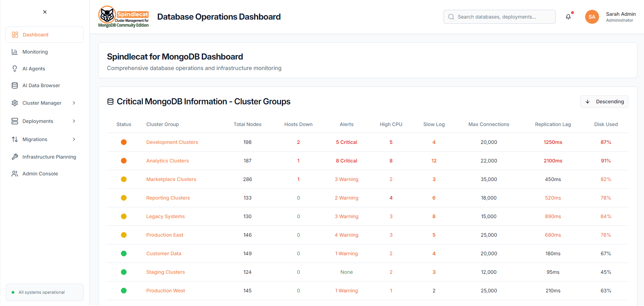
Task: Click the Monitoring bar chart icon
Action: click(15, 52)
